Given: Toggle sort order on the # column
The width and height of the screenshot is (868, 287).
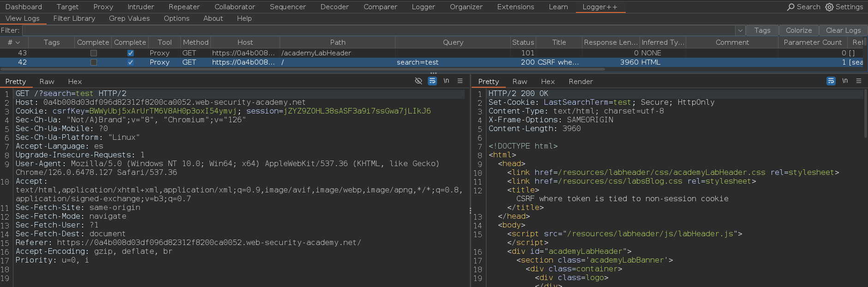Looking at the screenshot, I should [14, 42].
